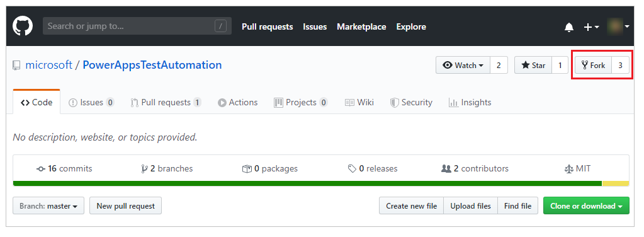Viewport: 644px width, 237px height.
Task: Open the Watch dropdown
Action: pyautogui.click(x=463, y=66)
